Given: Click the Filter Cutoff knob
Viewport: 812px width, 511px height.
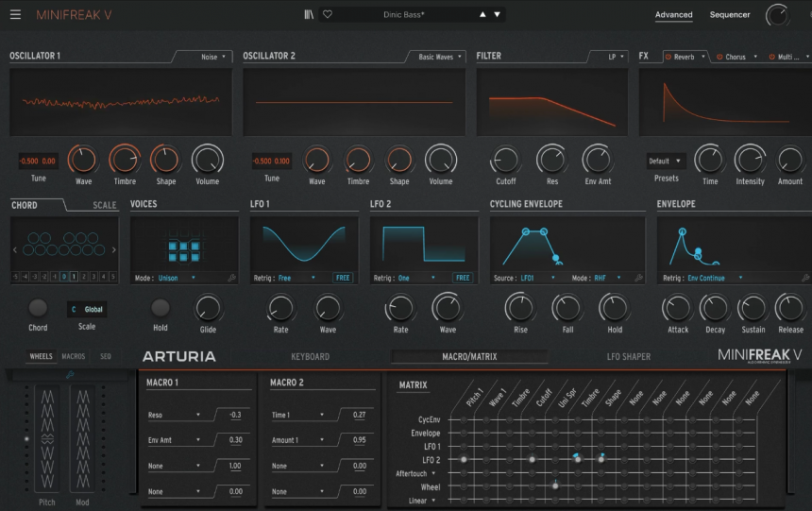Looking at the screenshot, I should 505,160.
